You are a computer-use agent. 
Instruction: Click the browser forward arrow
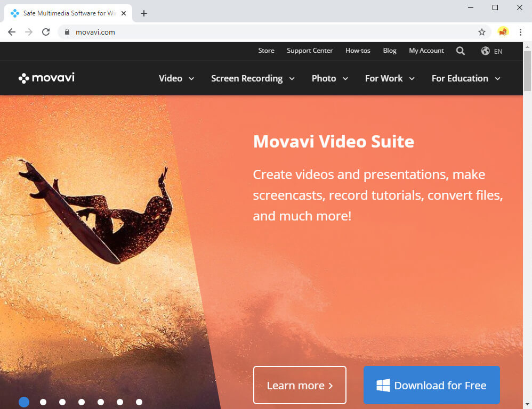pyautogui.click(x=29, y=32)
